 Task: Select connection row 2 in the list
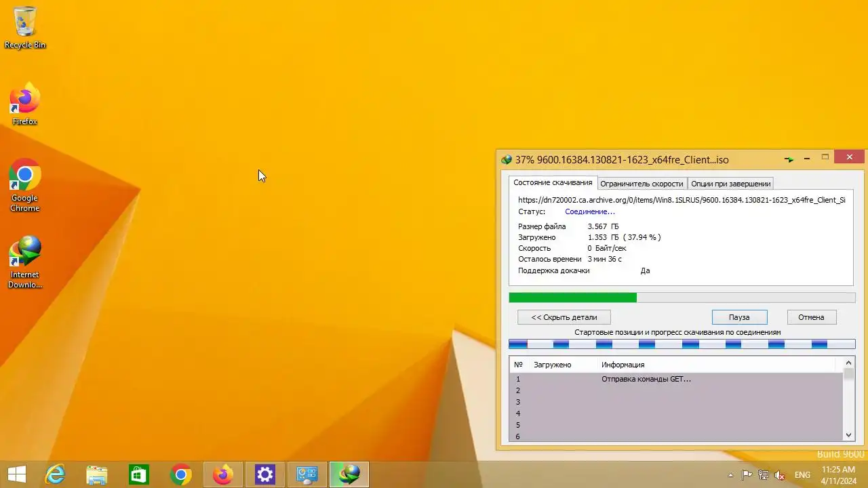(x=676, y=390)
